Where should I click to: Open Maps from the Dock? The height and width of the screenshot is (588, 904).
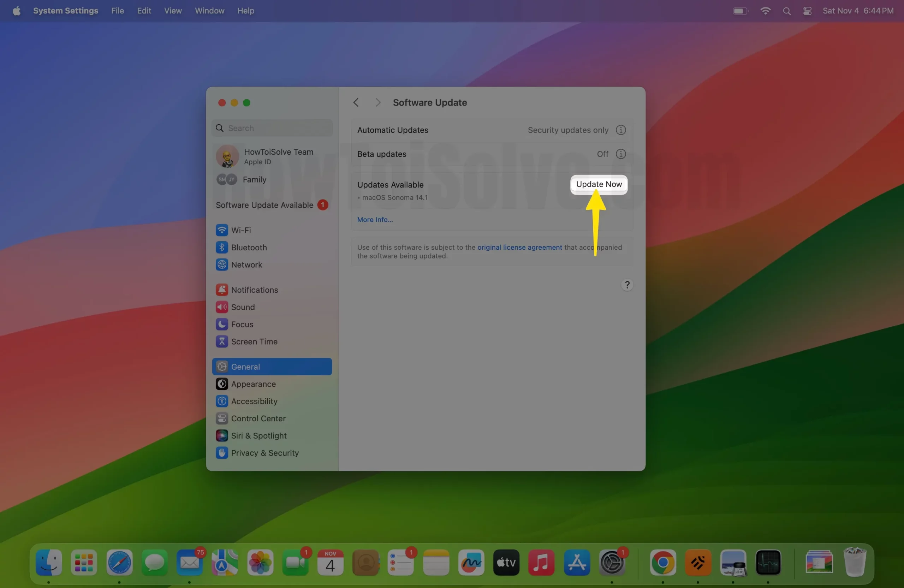coord(225,562)
